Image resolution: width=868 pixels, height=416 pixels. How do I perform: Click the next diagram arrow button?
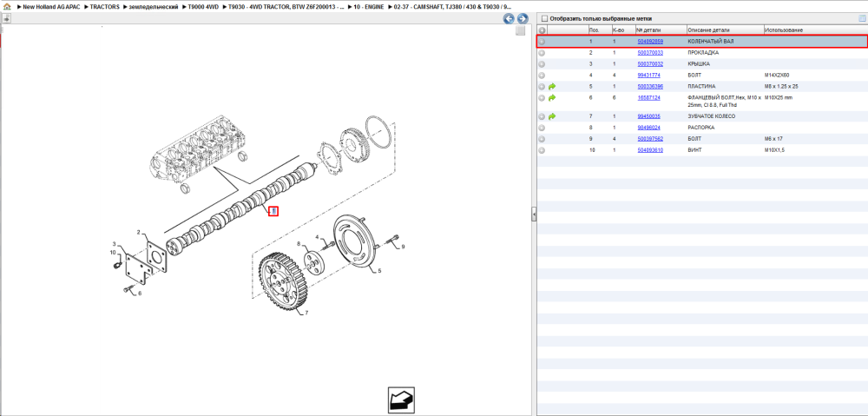tap(522, 19)
